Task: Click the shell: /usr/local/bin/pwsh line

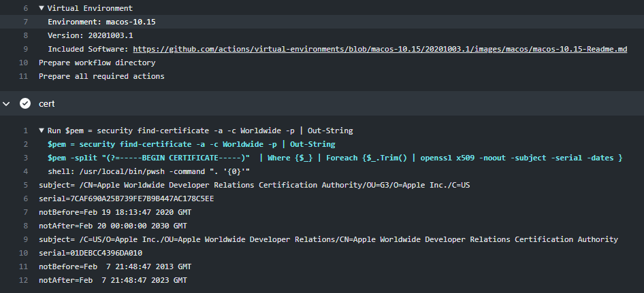Action: point(148,171)
